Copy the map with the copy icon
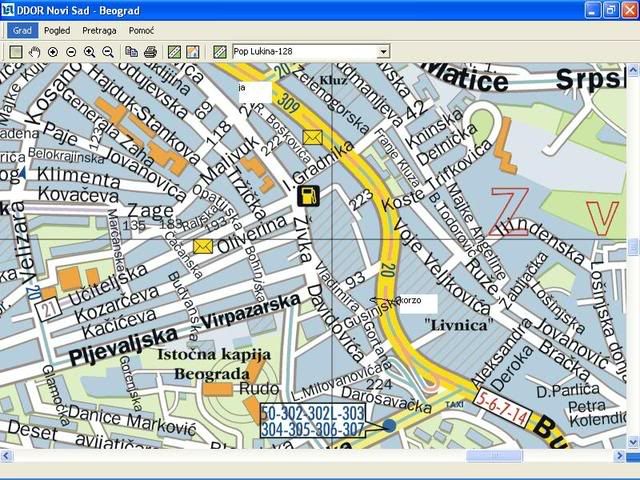640x480 pixels. pyautogui.click(x=132, y=51)
